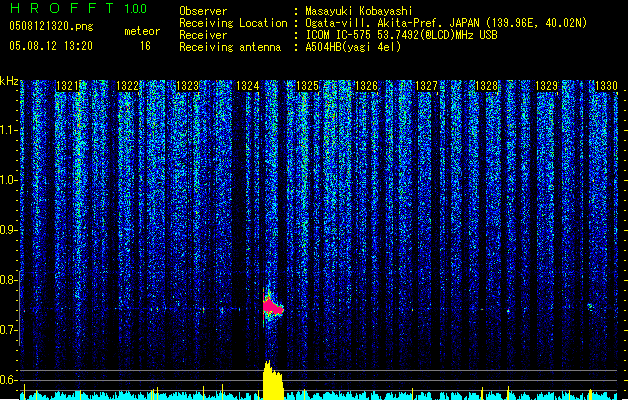Click the 1330 time marker
629x400 pixels.
click(x=606, y=86)
